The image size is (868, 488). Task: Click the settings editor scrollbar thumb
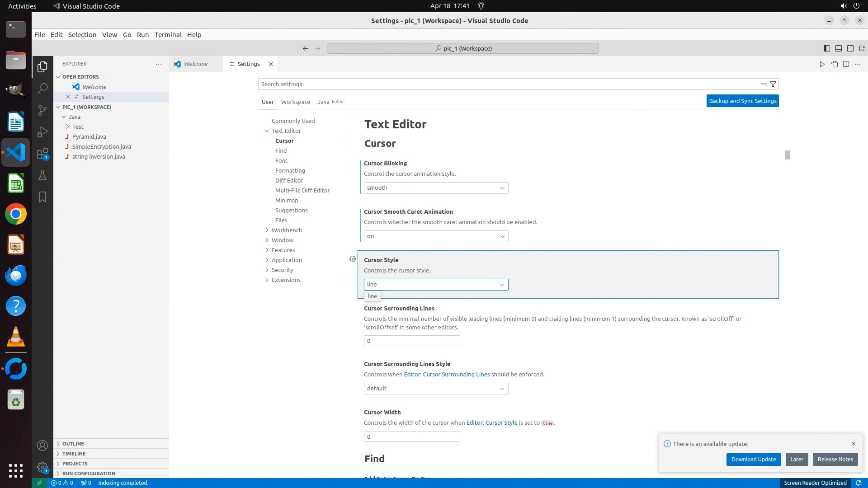[x=787, y=155]
